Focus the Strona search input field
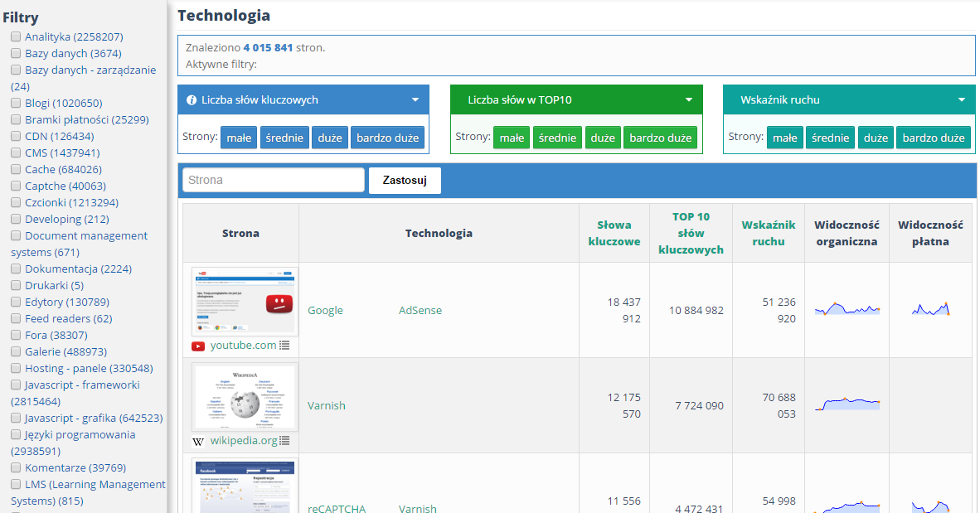The width and height of the screenshot is (980, 513). (273, 180)
